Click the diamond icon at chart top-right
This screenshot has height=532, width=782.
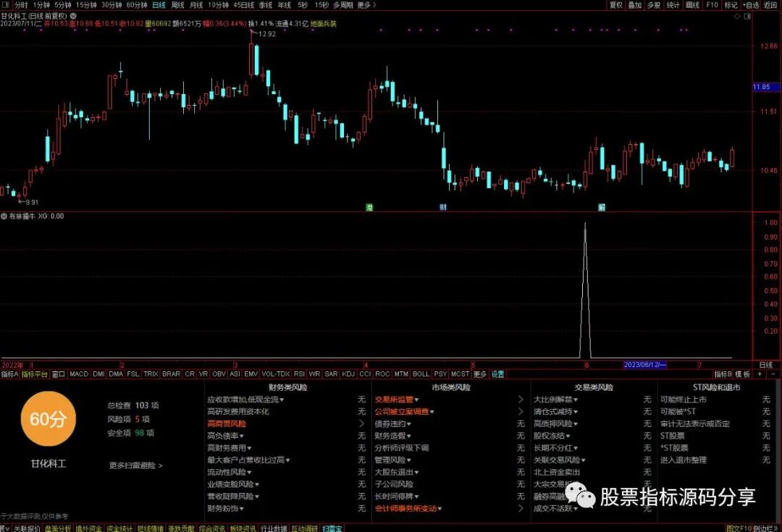click(739, 16)
